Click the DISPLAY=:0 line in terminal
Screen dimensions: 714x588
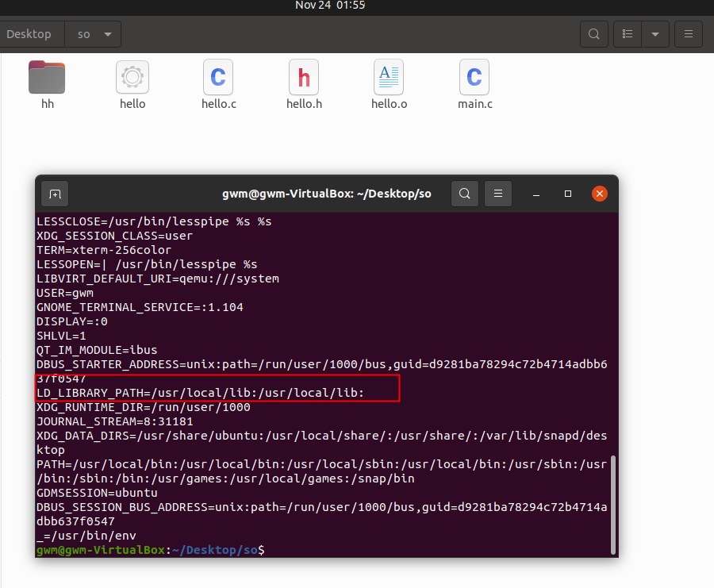pyautogui.click(x=72, y=321)
